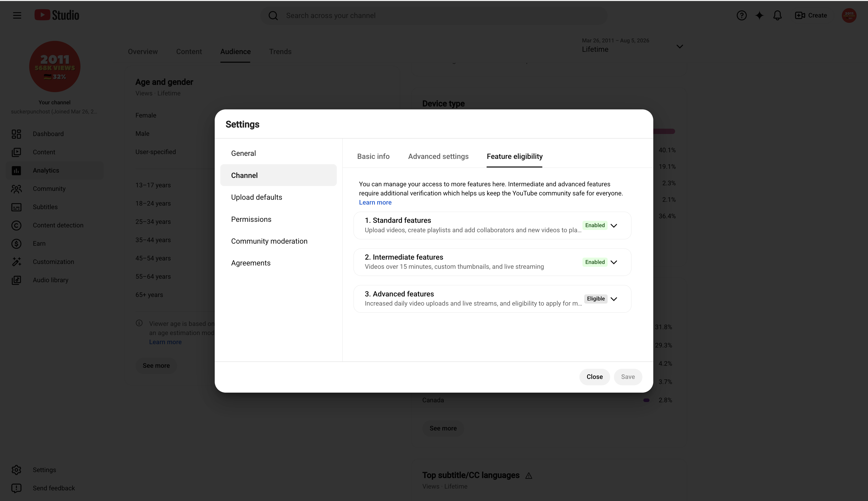Click the Overview analytics tab
Viewport: 868px width, 501px height.
click(143, 52)
